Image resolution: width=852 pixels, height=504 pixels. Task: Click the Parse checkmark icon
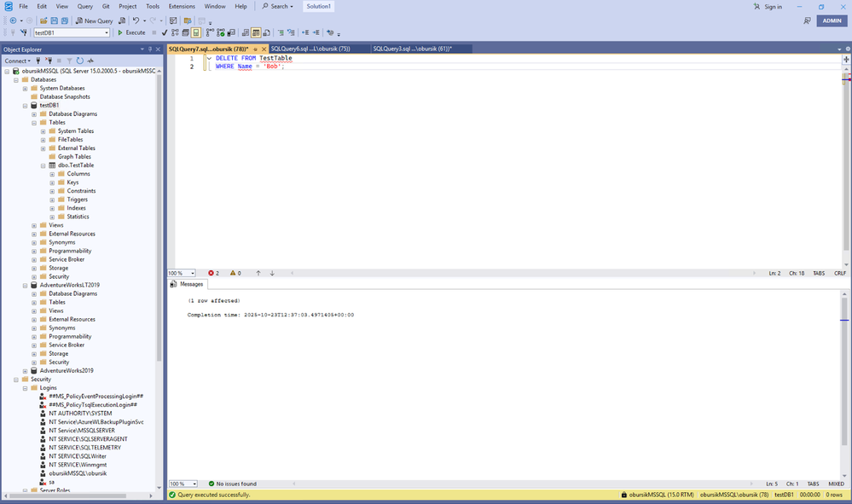(164, 32)
